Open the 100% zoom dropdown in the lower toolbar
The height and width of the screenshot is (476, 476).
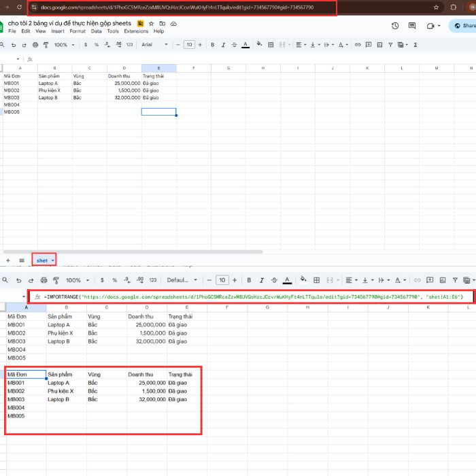[78, 280]
